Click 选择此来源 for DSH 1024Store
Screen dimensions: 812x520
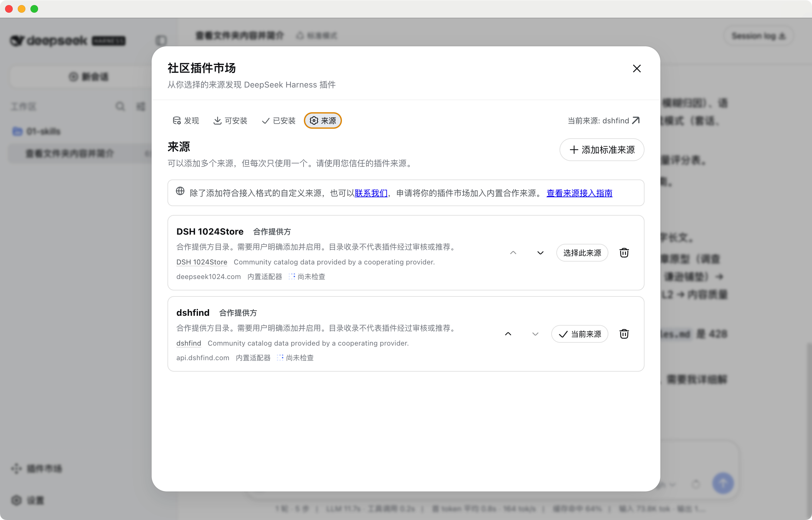coord(582,253)
